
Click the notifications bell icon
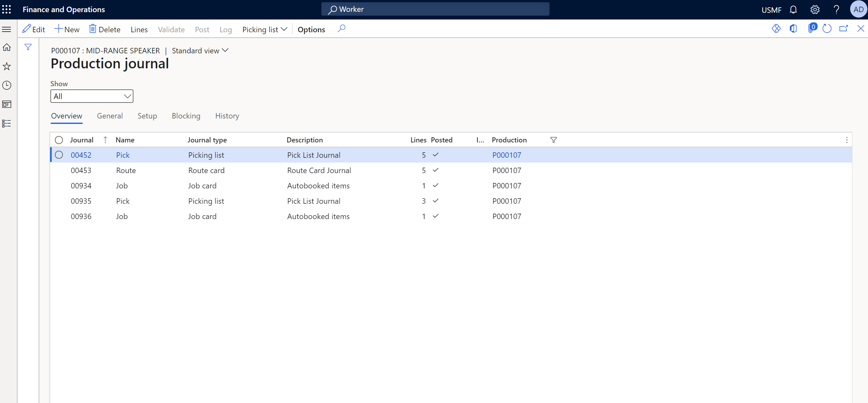coord(793,10)
